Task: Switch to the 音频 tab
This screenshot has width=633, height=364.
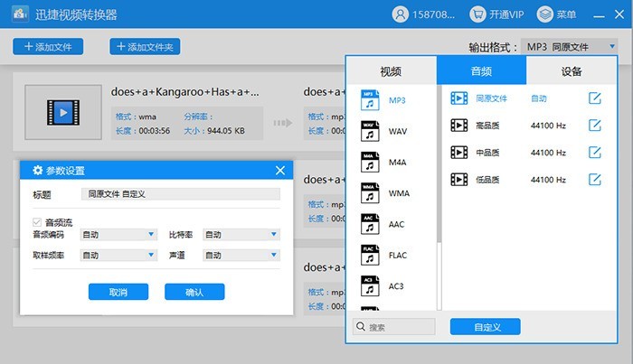Action: 481,71
